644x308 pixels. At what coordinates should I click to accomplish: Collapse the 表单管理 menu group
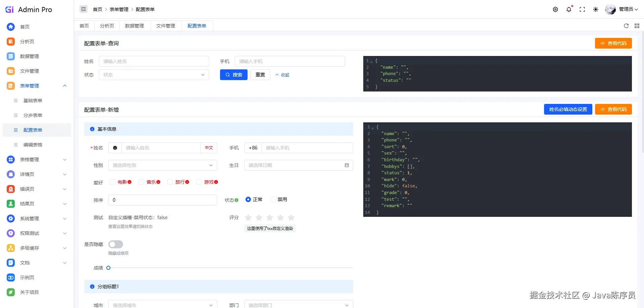tap(65, 86)
